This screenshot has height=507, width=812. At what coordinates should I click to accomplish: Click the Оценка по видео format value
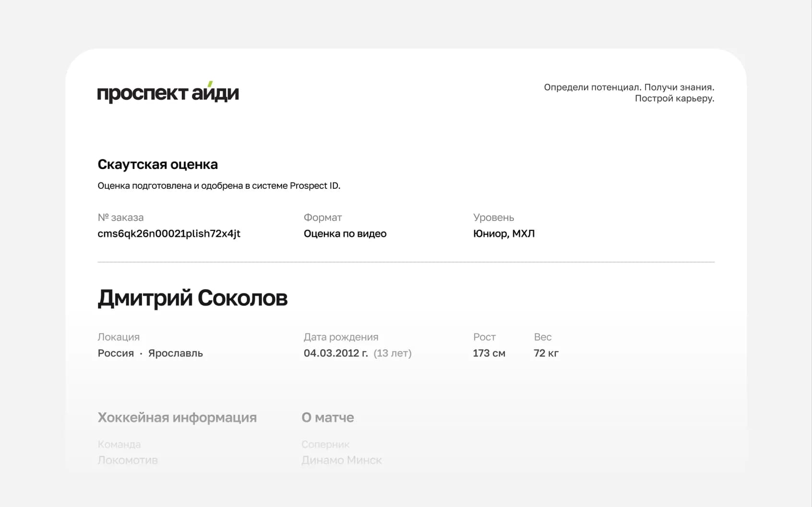click(345, 234)
